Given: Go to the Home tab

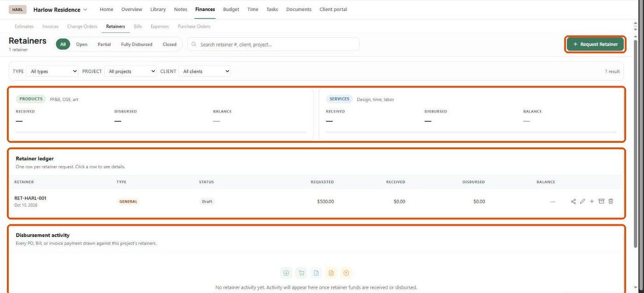Looking at the screenshot, I should coord(106,9).
